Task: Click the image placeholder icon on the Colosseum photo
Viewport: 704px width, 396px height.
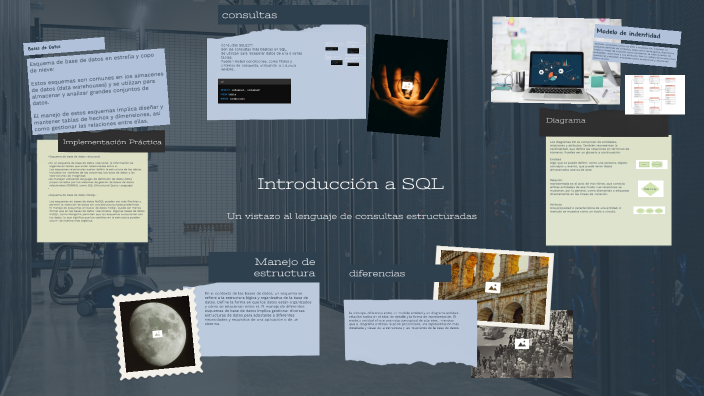Action: click(x=493, y=288)
